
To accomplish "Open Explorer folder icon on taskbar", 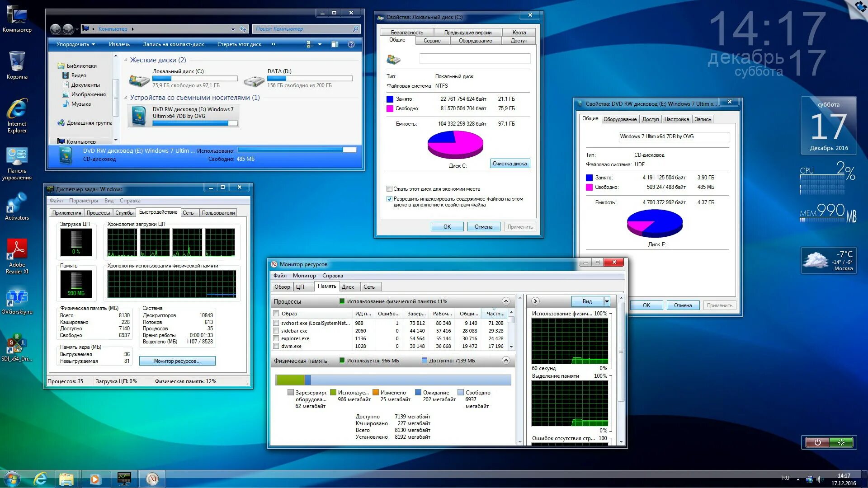I will 66,479.
